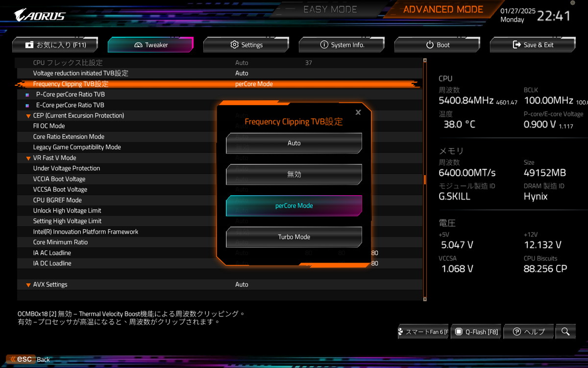Click scrollbar up arrow of settings list
The height and width of the screenshot is (368, 588).
coord(425,61)
